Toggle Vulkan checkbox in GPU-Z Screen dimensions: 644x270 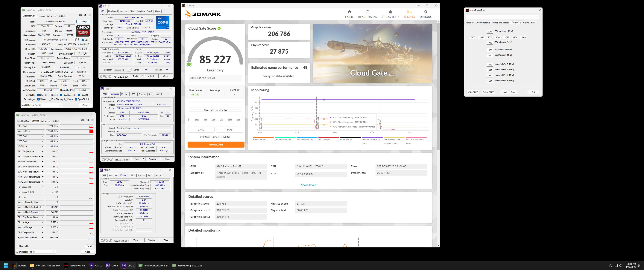pyautogui.click(x=39, y=99)
